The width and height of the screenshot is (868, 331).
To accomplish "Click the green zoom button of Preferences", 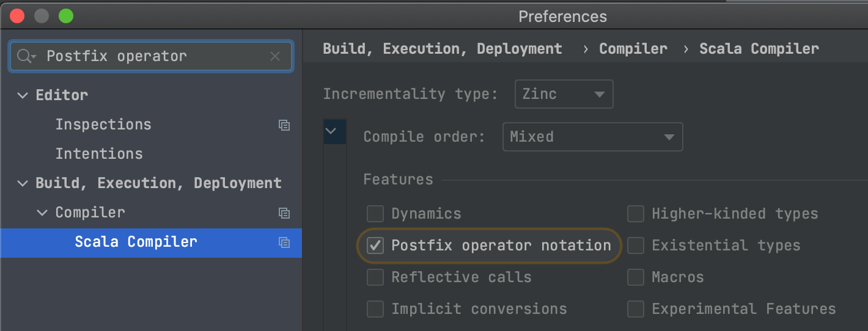I will point(66,16).
